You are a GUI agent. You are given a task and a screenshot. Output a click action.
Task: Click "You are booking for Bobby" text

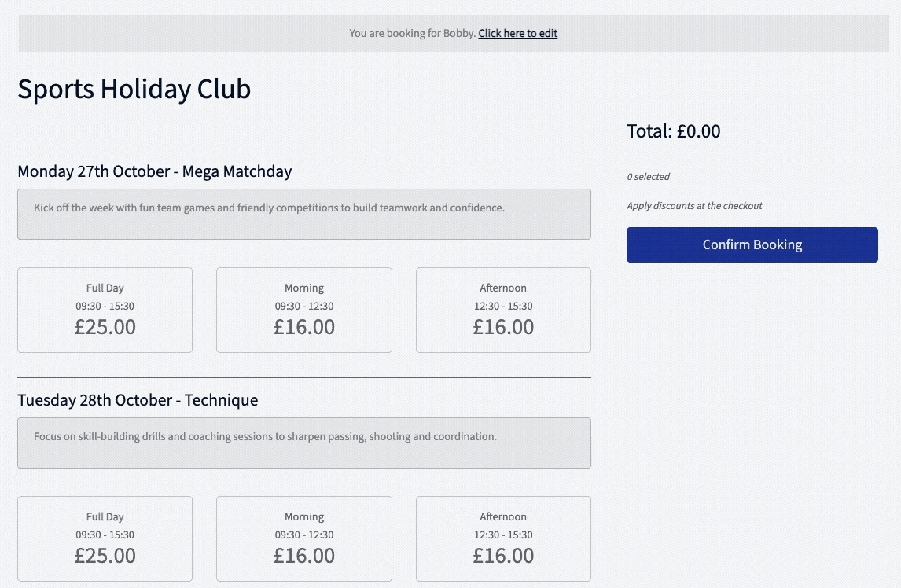pos(412,33)
